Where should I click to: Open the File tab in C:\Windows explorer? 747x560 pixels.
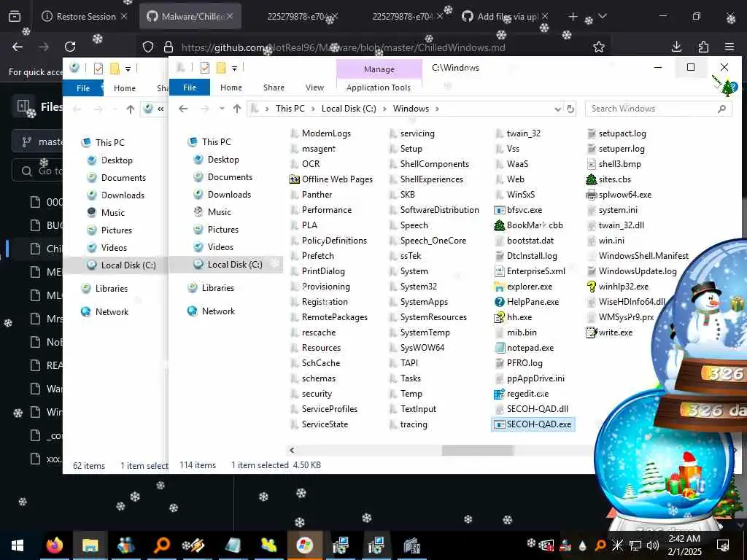tap(189, 87)
